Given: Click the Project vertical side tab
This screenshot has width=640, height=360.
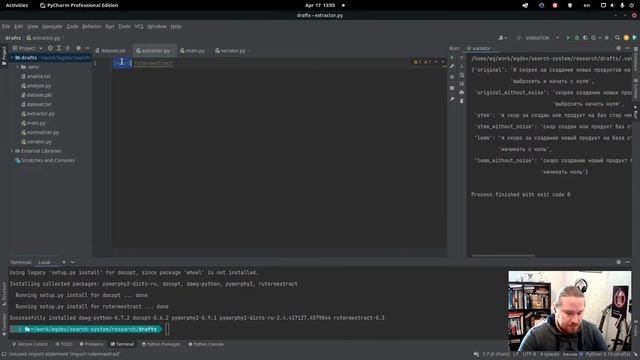Looking at the screenshot, I should click(4, 55).
